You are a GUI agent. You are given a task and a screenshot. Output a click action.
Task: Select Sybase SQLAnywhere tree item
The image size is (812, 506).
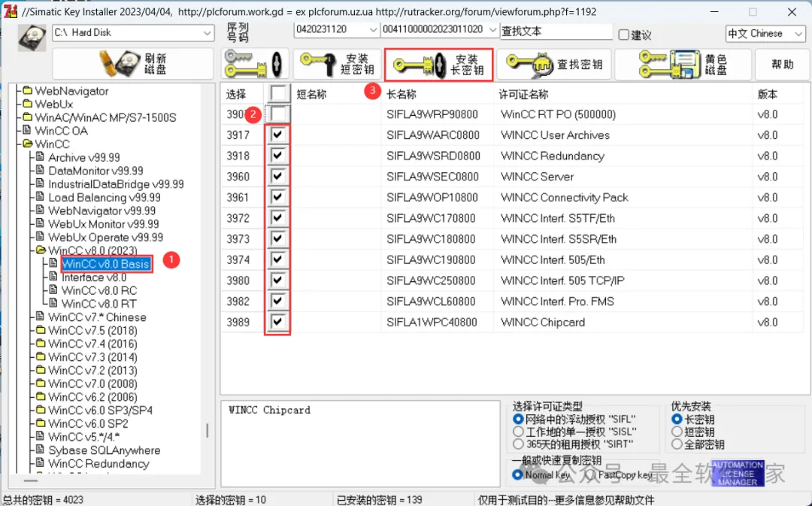point(104,450)
